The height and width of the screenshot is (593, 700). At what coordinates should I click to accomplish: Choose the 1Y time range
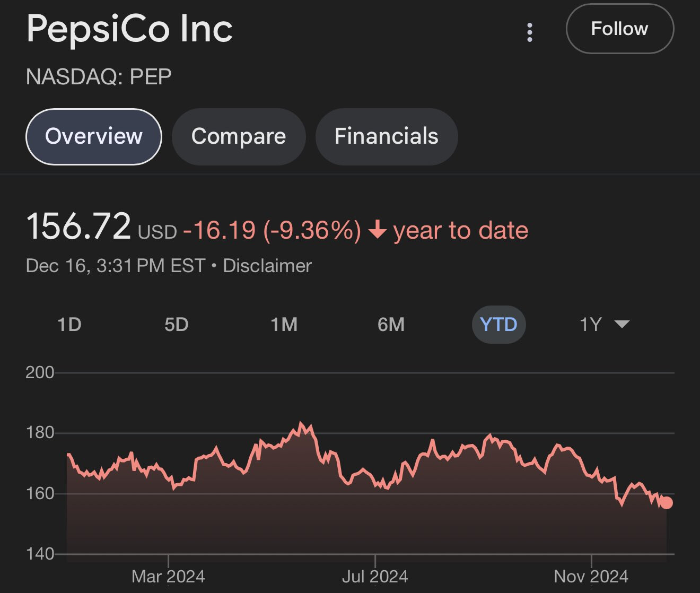point(591,324)
